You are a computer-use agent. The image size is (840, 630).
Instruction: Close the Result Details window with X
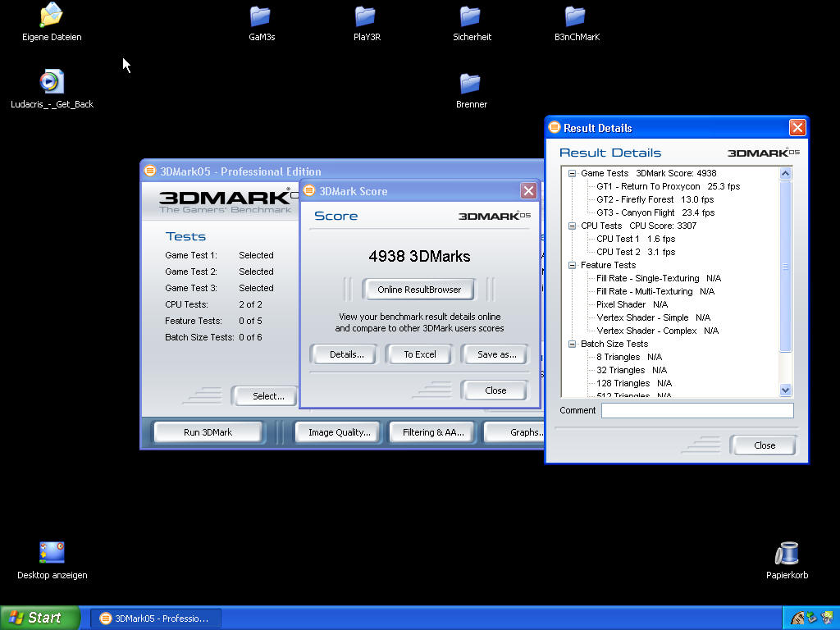(797, 127)
